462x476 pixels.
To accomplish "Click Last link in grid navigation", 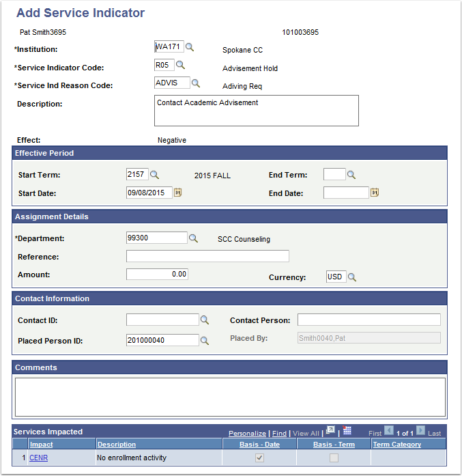I will click(x=435, y=434).
